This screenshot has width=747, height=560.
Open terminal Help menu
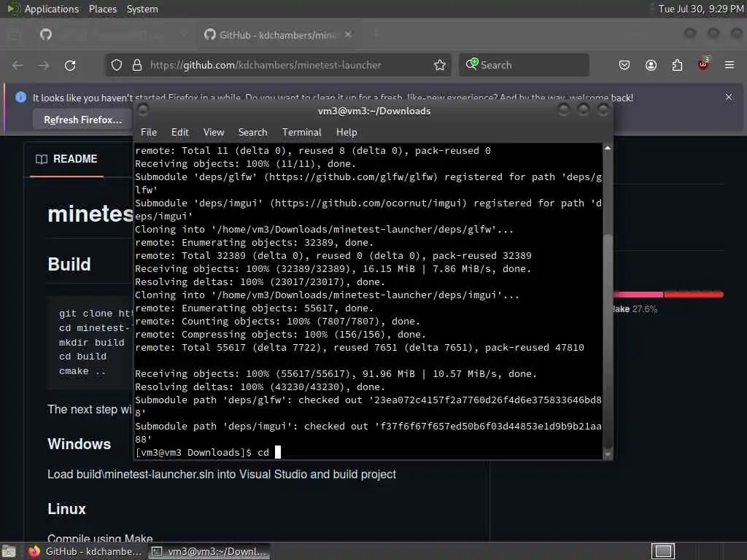347,133
